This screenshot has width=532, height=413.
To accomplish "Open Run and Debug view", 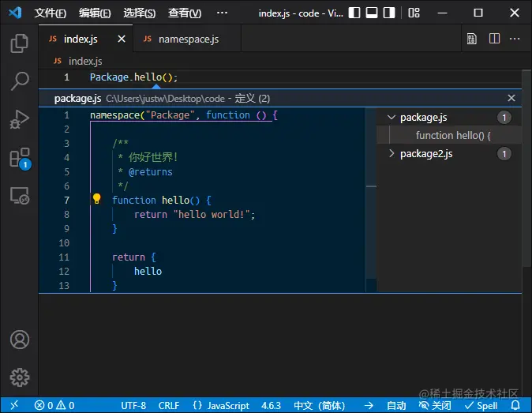I will click(20, 119).
